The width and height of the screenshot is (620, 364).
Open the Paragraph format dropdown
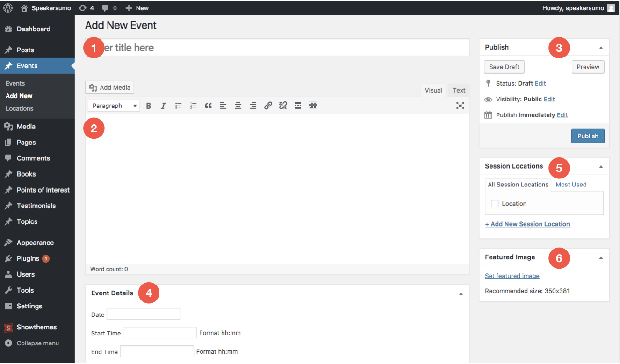click(114, 106)
